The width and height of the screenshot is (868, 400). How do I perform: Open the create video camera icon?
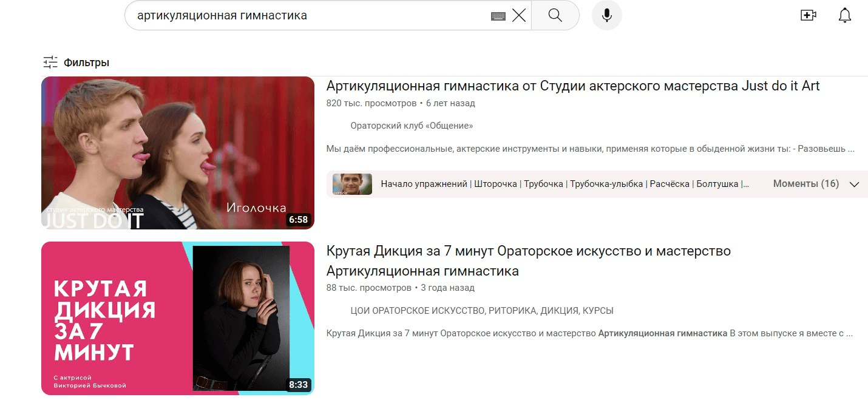[x=809, y=15]
